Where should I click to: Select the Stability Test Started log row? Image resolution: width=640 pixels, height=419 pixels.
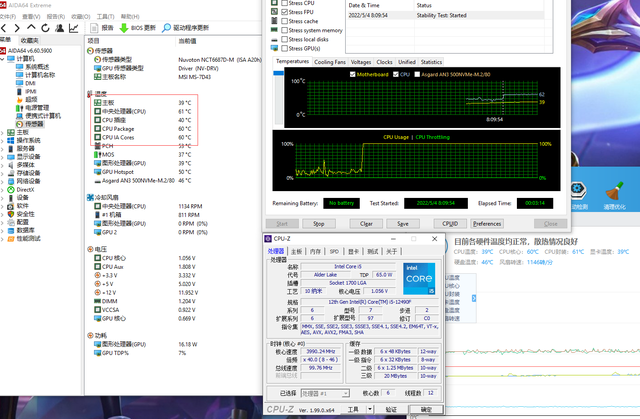coord(445,16)
